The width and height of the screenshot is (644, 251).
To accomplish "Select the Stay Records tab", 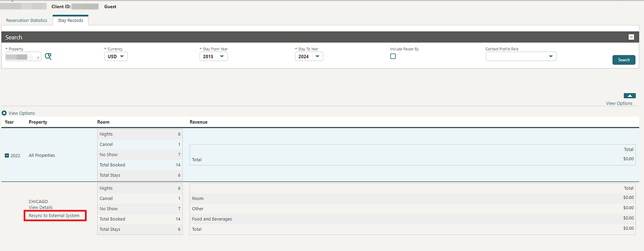I will click(x=70, y=20).
